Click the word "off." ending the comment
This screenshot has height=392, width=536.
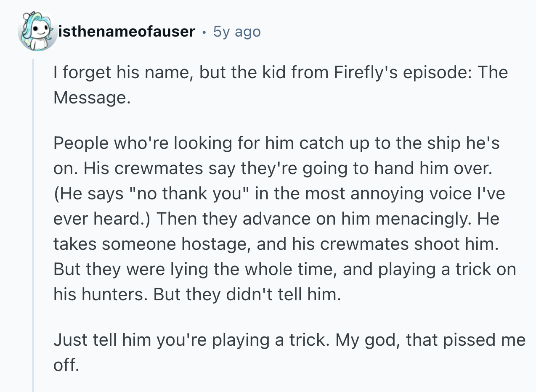[x=66, y=365]
